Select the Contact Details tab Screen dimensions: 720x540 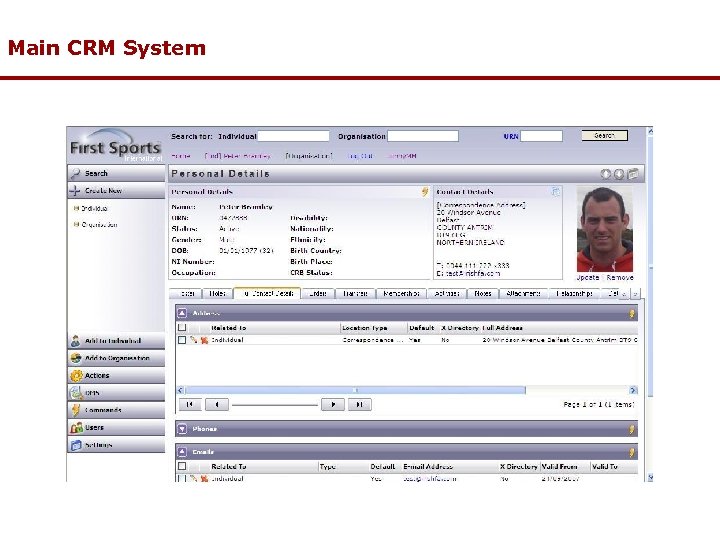268,293
